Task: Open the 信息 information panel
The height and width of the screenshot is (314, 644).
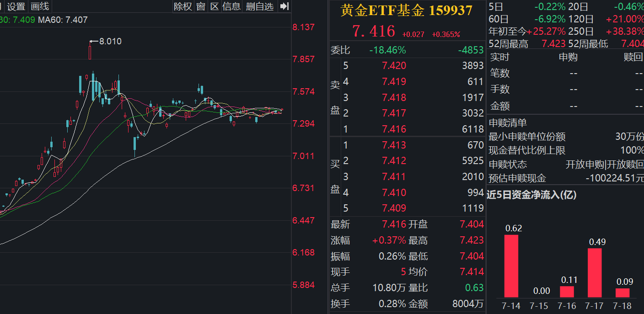Action: coord(231,7)
